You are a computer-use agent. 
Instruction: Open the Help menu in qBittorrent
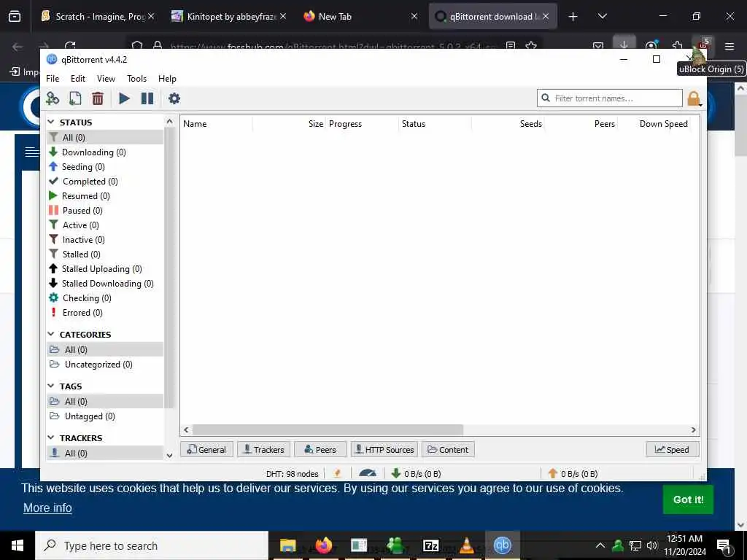(167, 79)
